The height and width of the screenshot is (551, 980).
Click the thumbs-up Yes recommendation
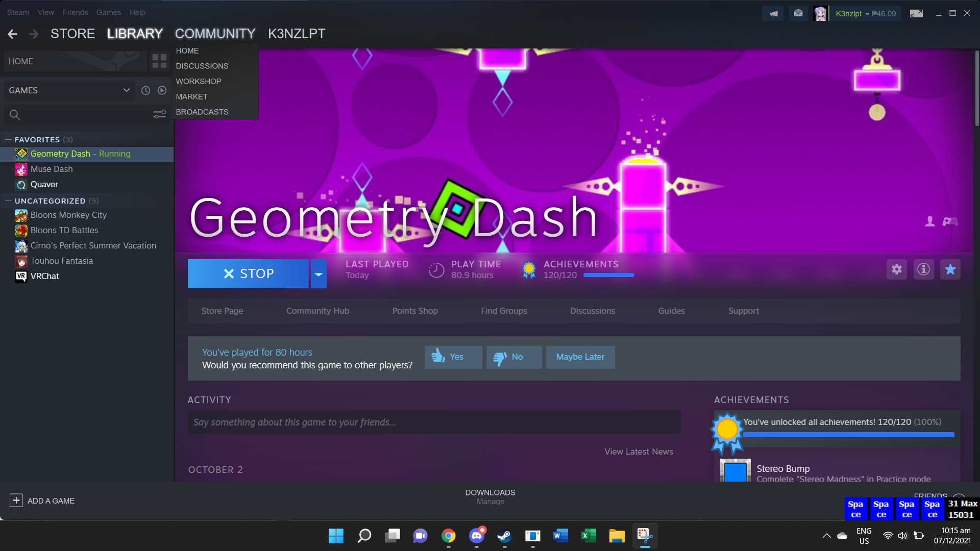click(x=453, y=357)
